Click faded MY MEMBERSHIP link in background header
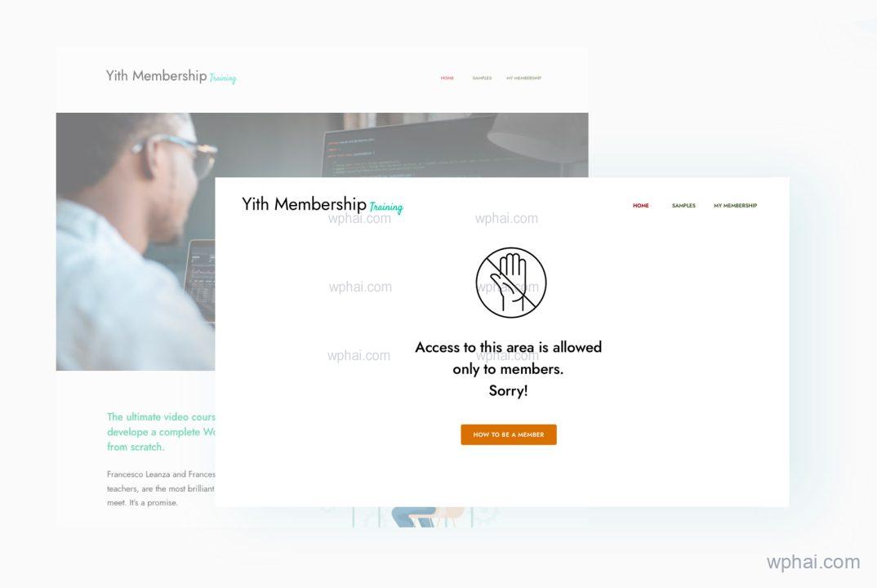877x588 pixels. pyautogui.click(x=524, y=78)
